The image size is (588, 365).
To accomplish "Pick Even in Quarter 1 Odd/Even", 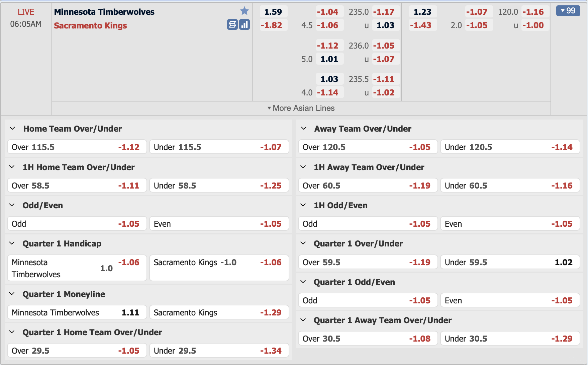I will point(510,300).
